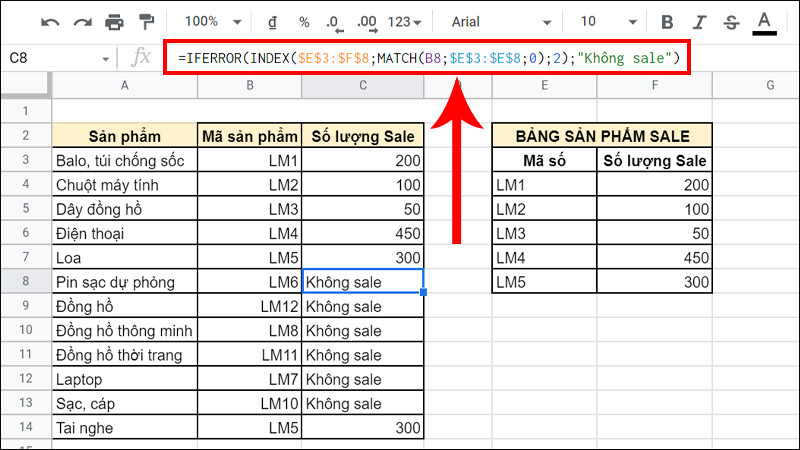This screenshot has height=450, width=800.
Task: Select cell 300 in row 14
Action: [363, 428]
